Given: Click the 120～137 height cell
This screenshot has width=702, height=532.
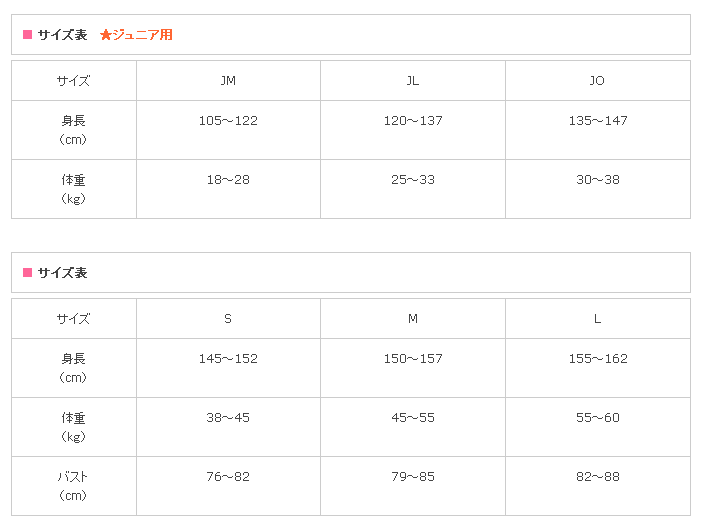Looking at the screenshot, I should coord(413,121).
